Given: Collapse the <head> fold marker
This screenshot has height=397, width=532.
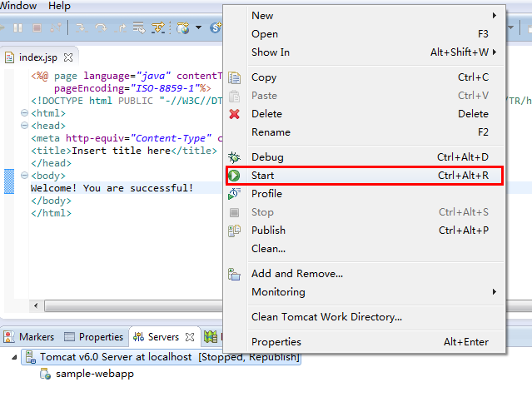Looking at the screenshot, I should (x=24, y=126).
